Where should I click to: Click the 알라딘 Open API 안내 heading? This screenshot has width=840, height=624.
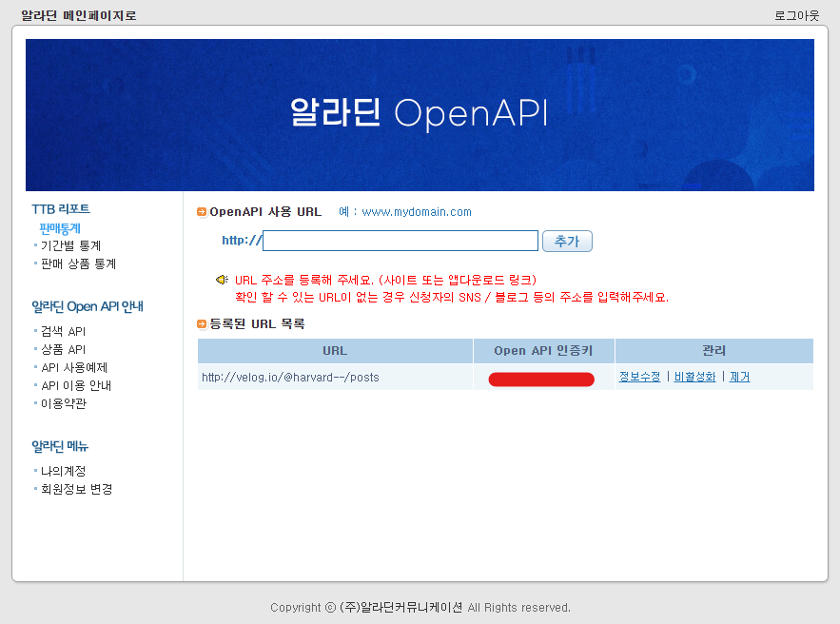(88, 307)
